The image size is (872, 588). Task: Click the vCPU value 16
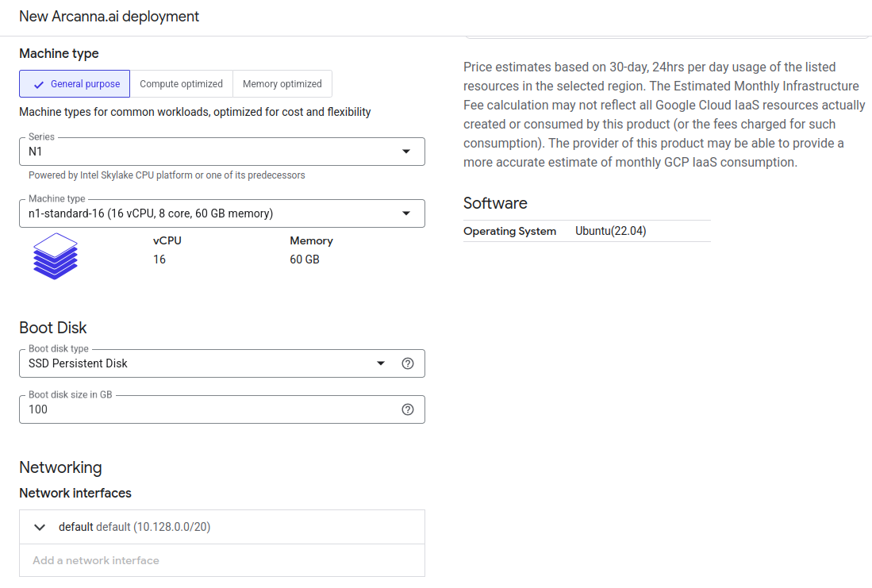pyautogui.click(x=159, y=259)
